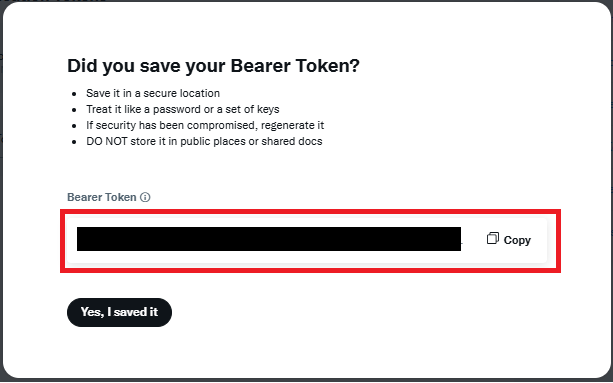Click inside the blacked-out token field
Image resolution: width=613 pixels, height=383 pixels.
tap(269, 239)
